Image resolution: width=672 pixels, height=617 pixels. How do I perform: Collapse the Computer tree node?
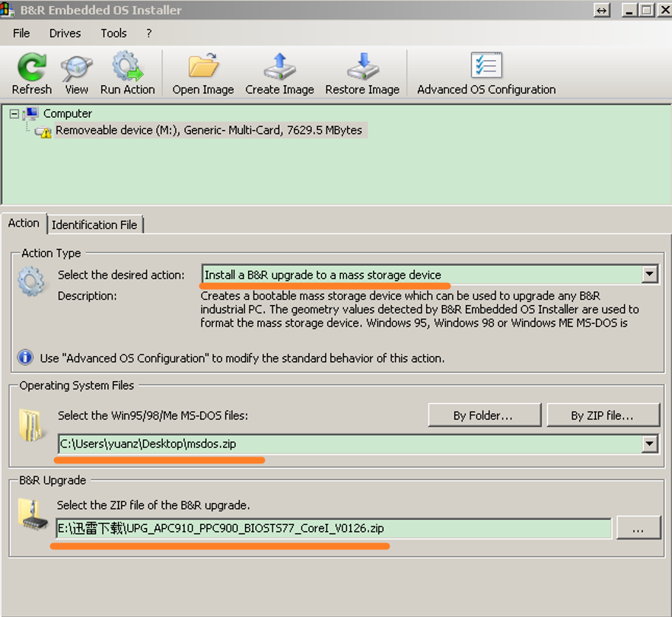[14, 114]
